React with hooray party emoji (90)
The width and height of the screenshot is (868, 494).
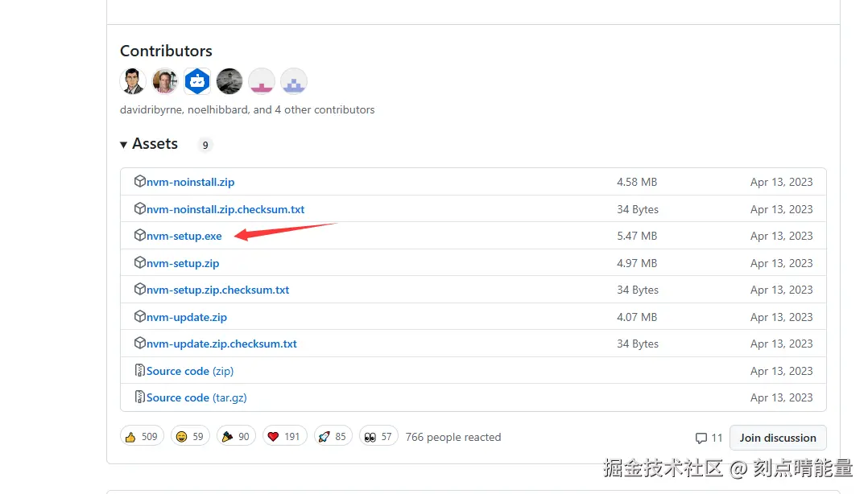pos(236,437)
